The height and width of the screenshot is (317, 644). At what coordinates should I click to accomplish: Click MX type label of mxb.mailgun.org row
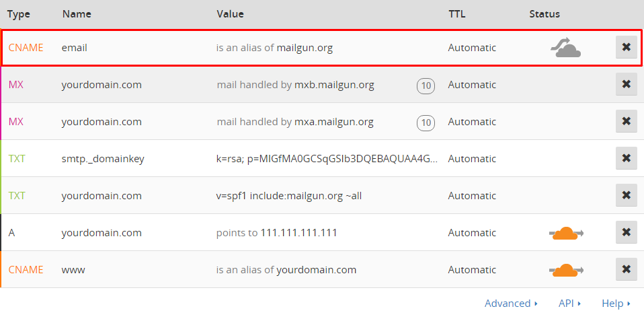pyautogui.click(x=16, y=85)
